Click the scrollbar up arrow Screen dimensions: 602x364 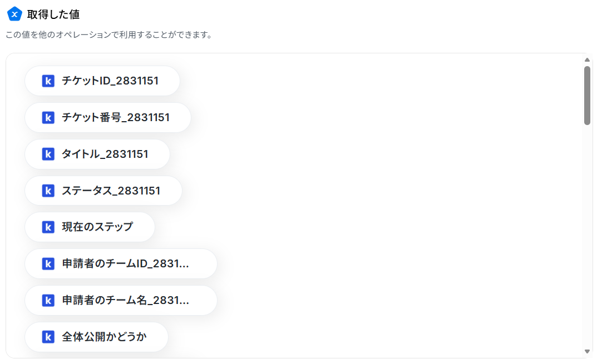tap(587, 60)
